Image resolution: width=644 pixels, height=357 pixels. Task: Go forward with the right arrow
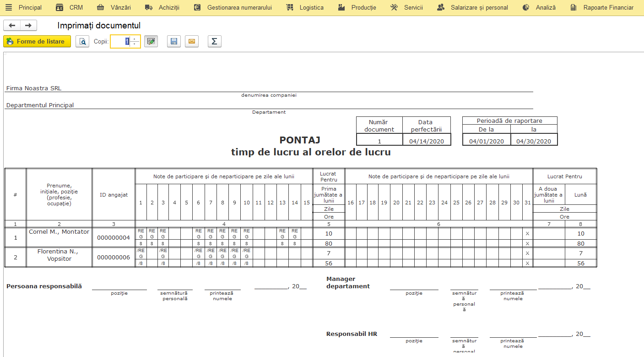click(28, 26)
